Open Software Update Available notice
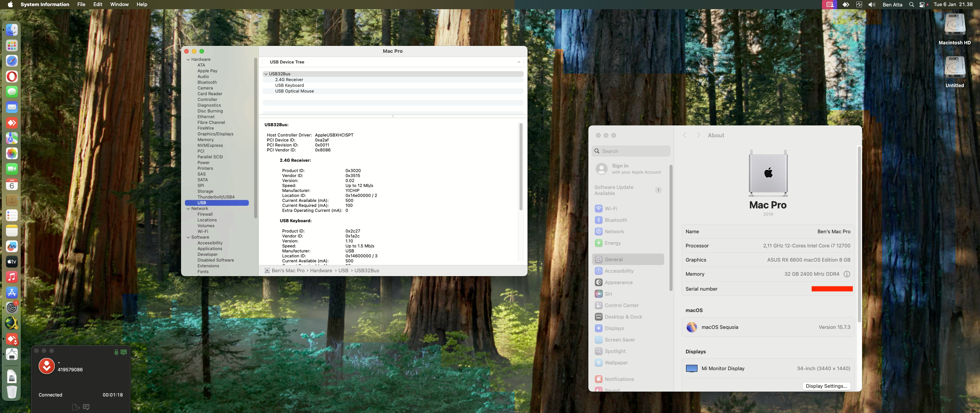Screen dimensions: 980x413 (628, 190)
